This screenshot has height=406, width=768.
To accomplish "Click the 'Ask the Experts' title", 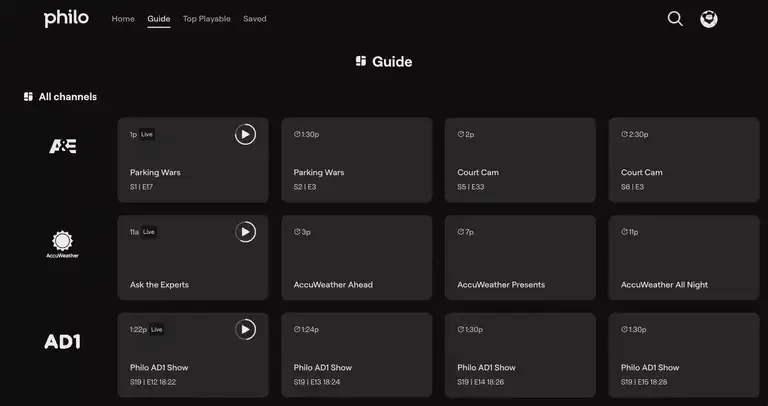I will [x=159, y=285].
